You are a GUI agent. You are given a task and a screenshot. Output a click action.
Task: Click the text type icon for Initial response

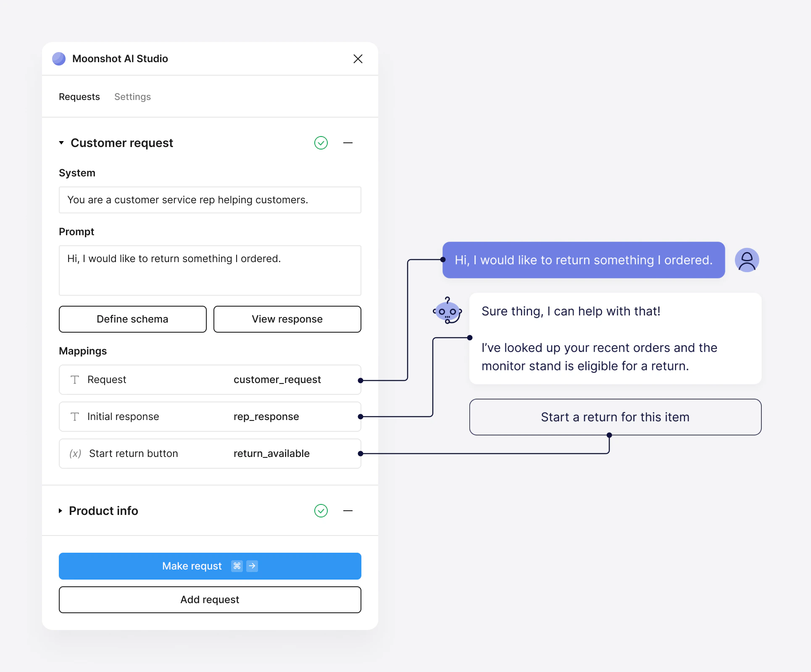75,417
